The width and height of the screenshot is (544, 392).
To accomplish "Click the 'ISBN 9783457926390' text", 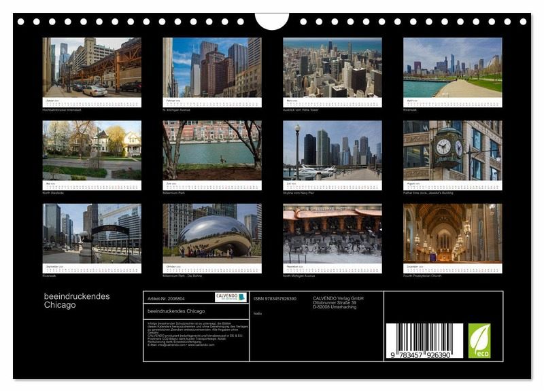I will (x=275, y=298).
